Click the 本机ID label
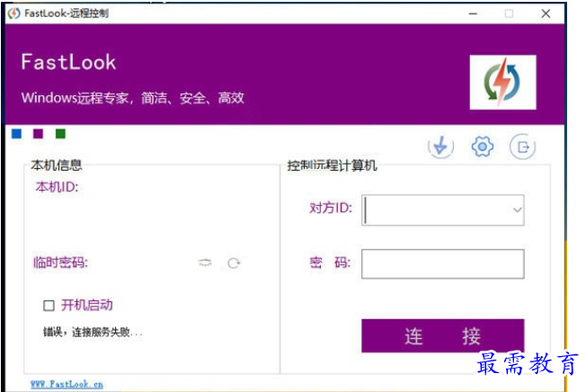586x392 pixels. [57, 186]
